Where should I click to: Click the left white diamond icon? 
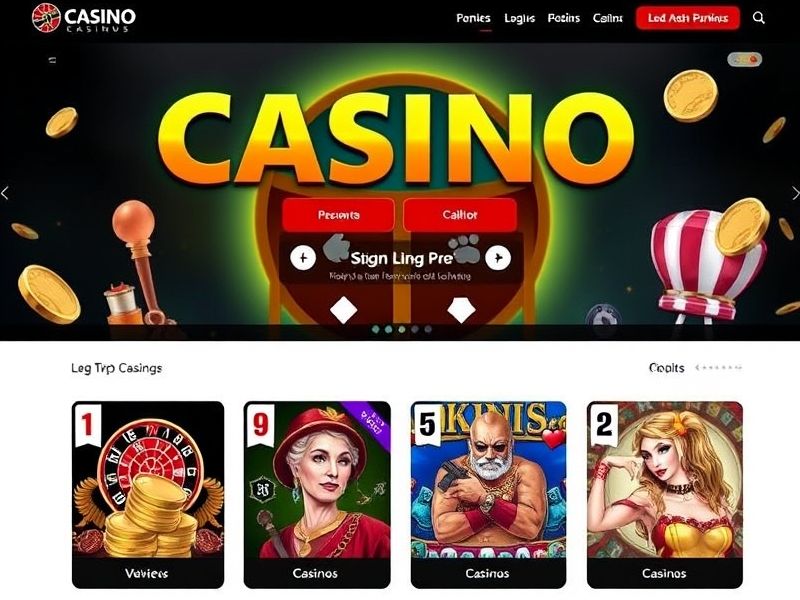coord(343,310)
